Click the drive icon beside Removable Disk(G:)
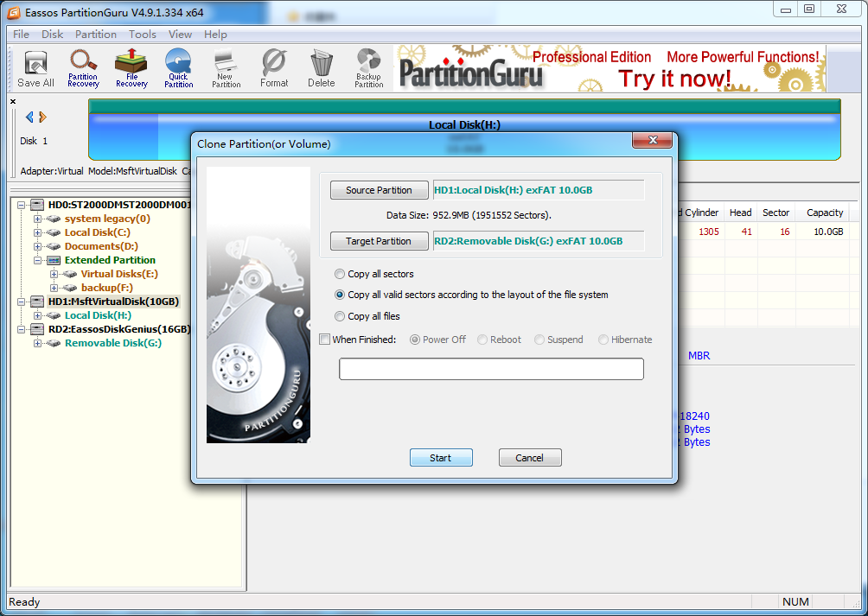Viewport: 868px width, 616px height. tap(54, 343)
